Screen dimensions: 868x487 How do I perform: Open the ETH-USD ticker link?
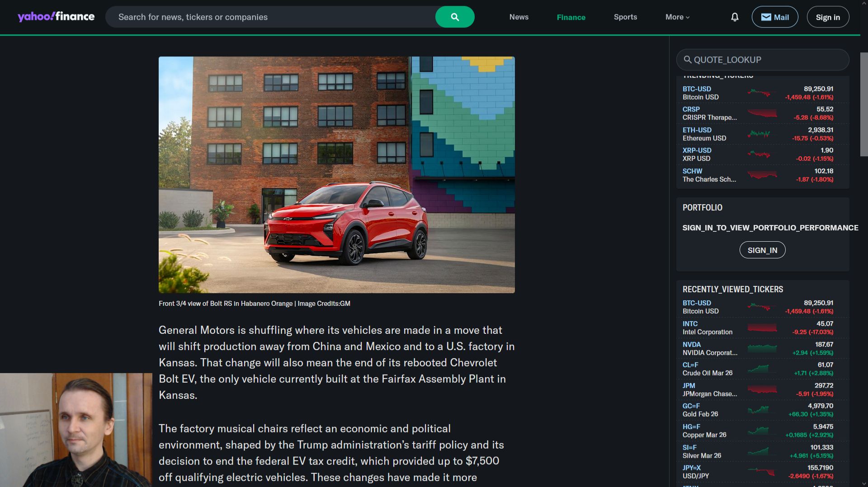point(697,130)
